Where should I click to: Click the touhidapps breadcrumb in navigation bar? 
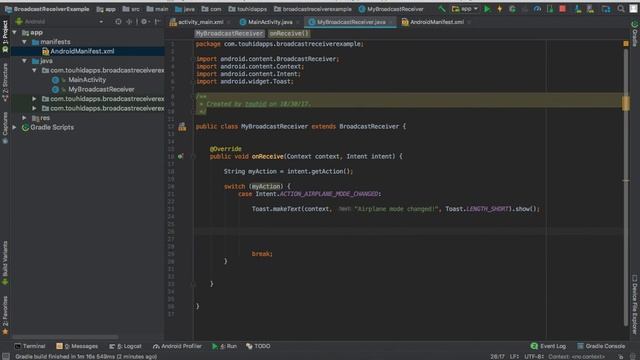247,9
